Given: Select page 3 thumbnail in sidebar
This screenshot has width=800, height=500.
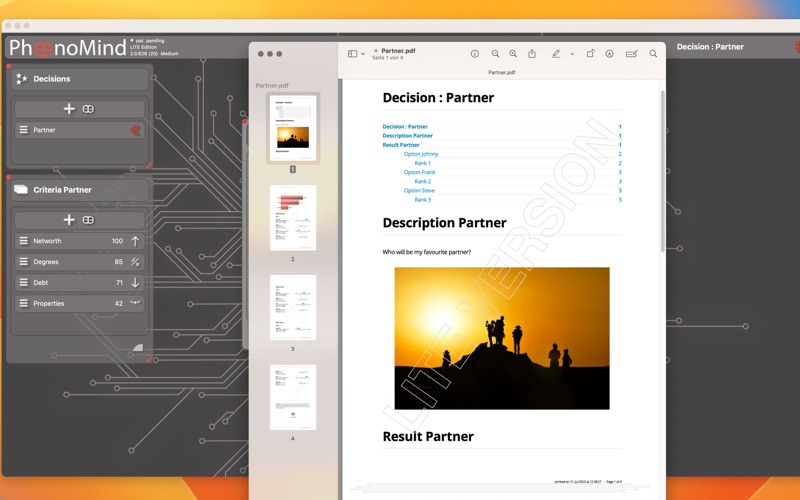Looking at the screenshot, I should point(293,308).
